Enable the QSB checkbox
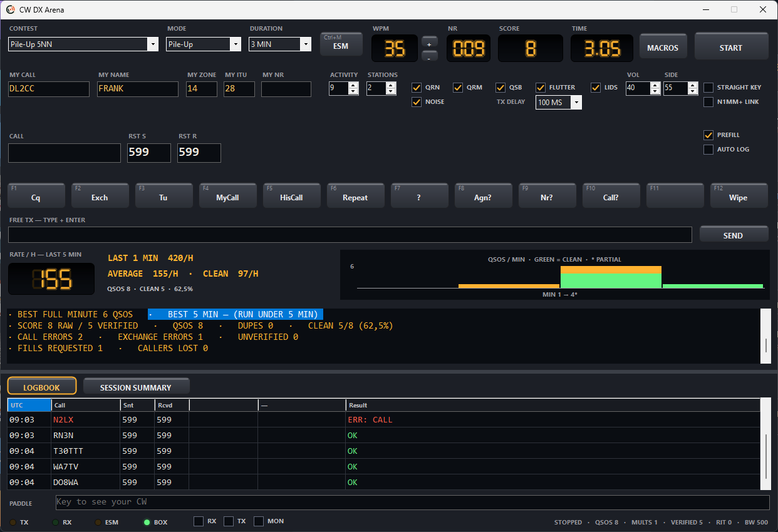Image resolution: width=778 pixels, height=532 pixels. click(501, 88)
